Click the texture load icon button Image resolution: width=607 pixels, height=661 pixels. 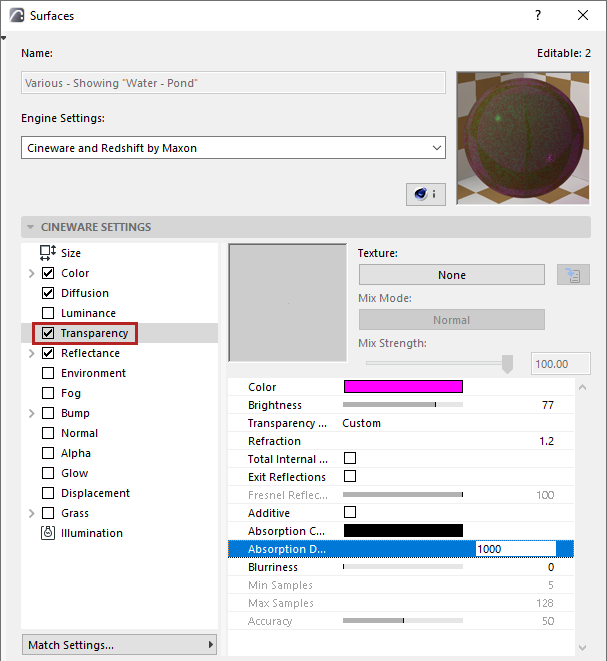573,275
